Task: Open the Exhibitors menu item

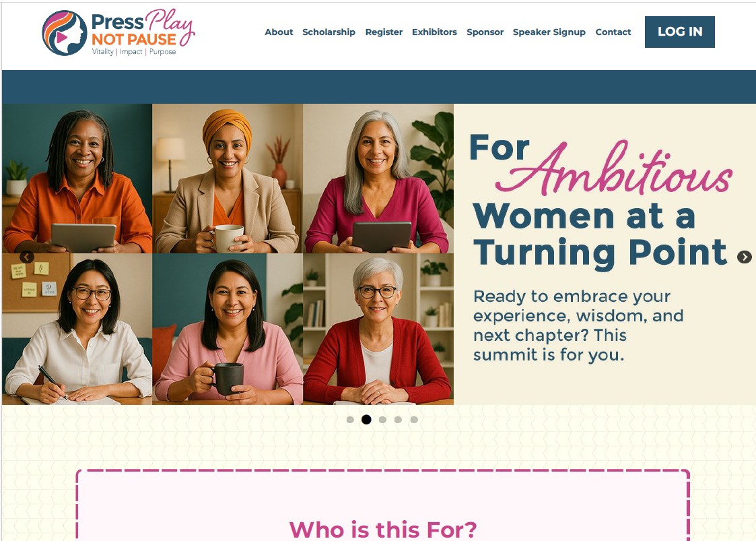Action: click(x=434, y=32)
